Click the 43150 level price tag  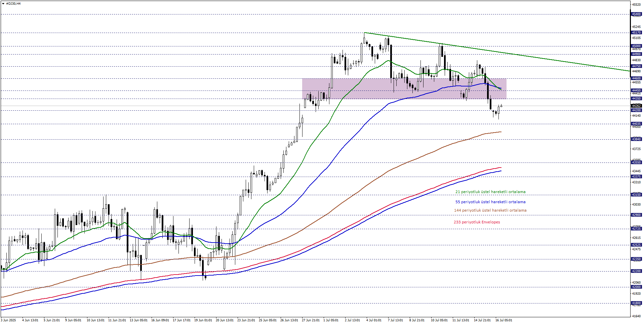pos(636,195)
